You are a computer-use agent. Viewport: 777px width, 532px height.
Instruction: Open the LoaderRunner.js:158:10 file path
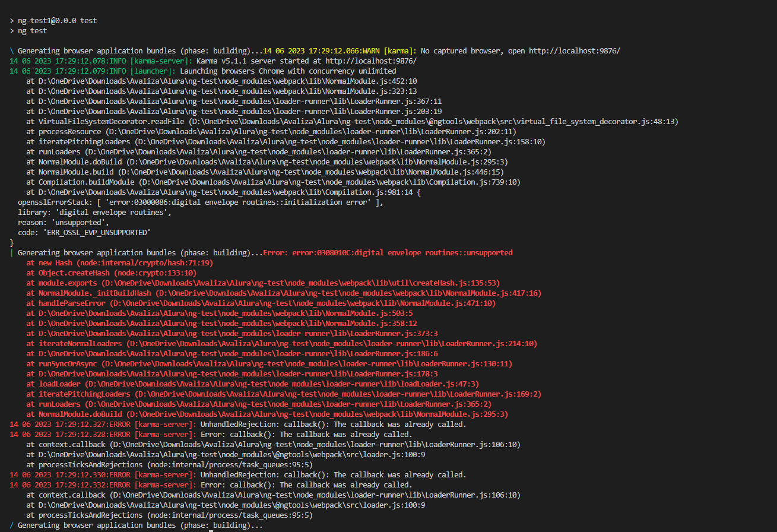click(x=340, y=142)
